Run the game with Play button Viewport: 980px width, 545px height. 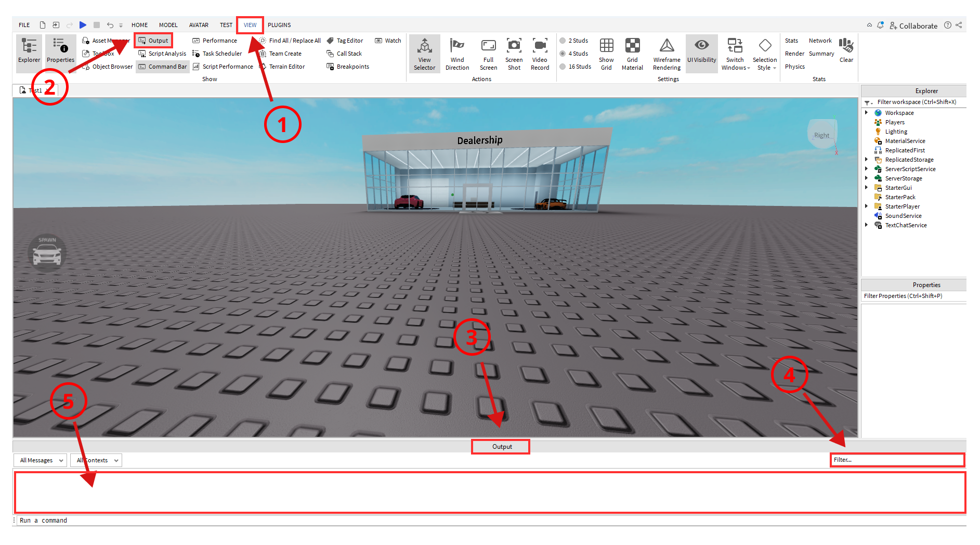tap(83, 25)
